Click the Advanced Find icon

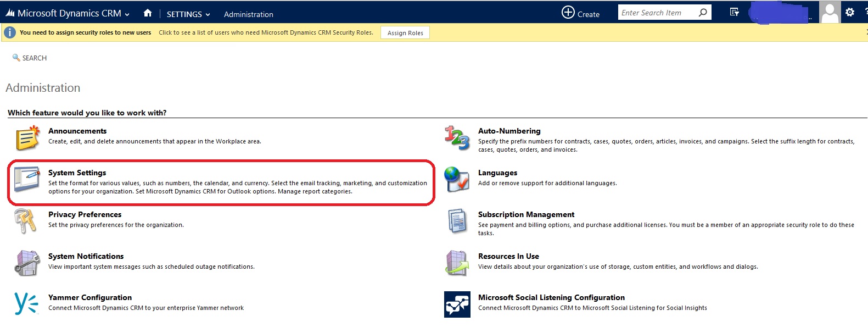coord(734,12)
